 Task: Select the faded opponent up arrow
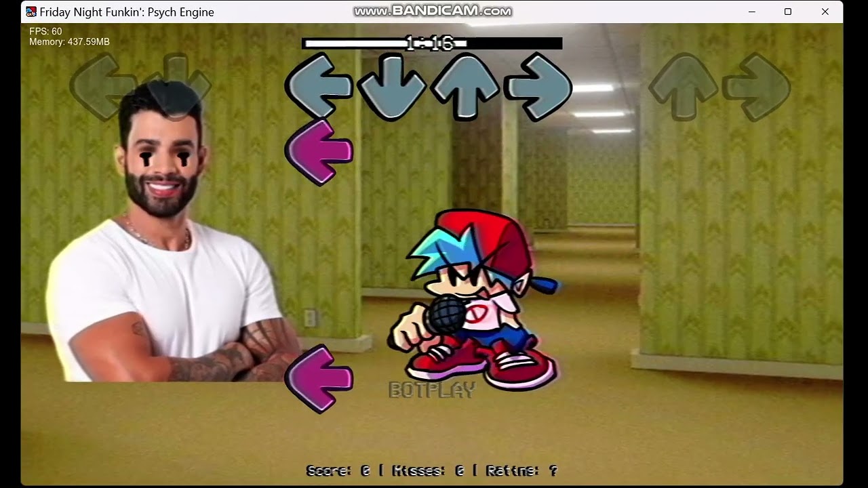pyautogui.click(x=684, y=87)
